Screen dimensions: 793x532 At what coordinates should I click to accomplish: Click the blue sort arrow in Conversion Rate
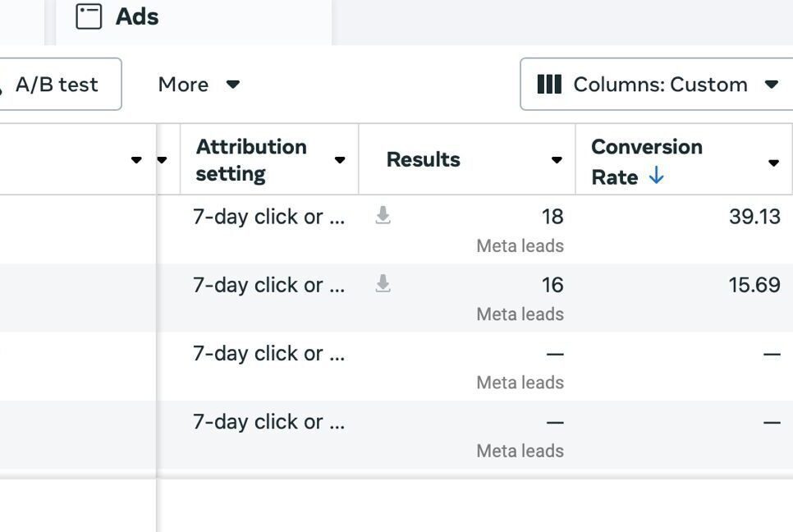[656, 177]
